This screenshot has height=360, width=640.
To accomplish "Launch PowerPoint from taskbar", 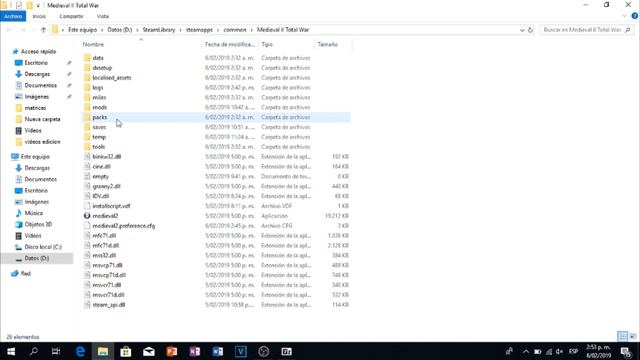I will pos(172,351).
